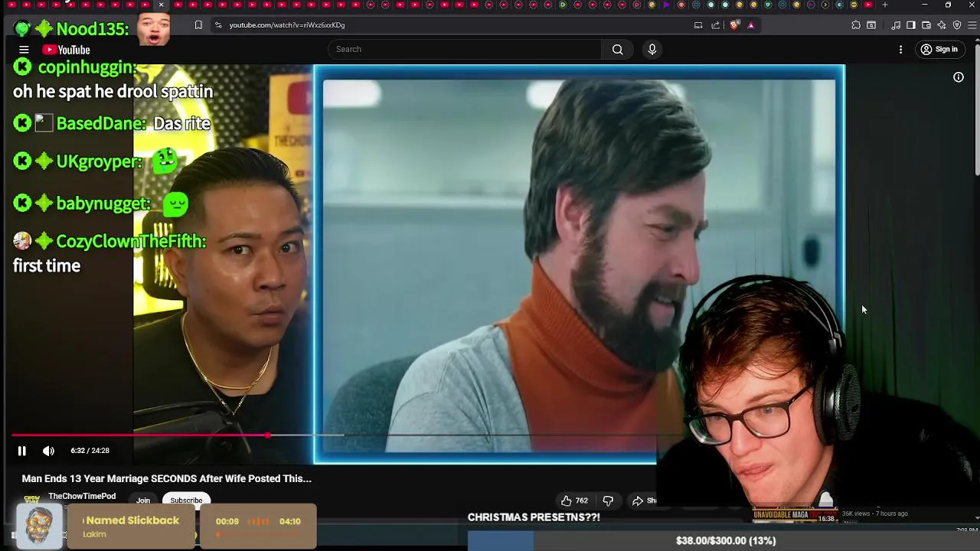Click the CHRISTMAS PRESETNS goal title
Image resolution: width=980 pixels, height=551 pixels.
point(534,517)
